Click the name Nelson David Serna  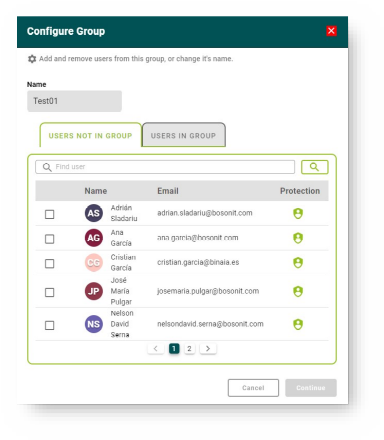122,324
